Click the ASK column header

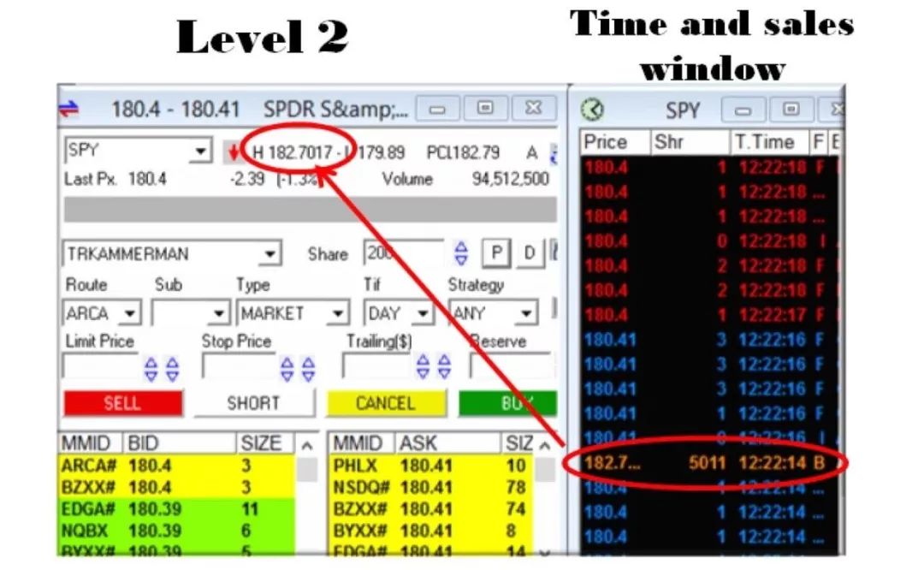coord(447,443)
